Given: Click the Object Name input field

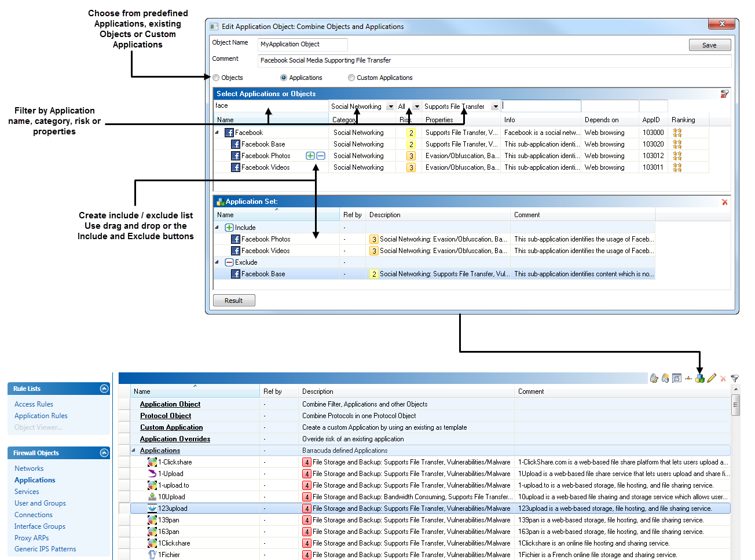Looking at the screenshot, I should (303, 45).
